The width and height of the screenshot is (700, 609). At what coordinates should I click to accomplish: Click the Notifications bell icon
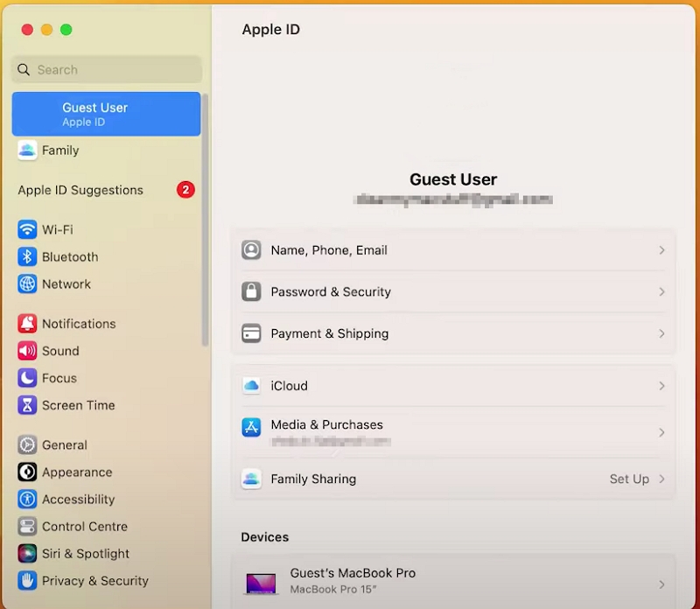click(27, 324)
